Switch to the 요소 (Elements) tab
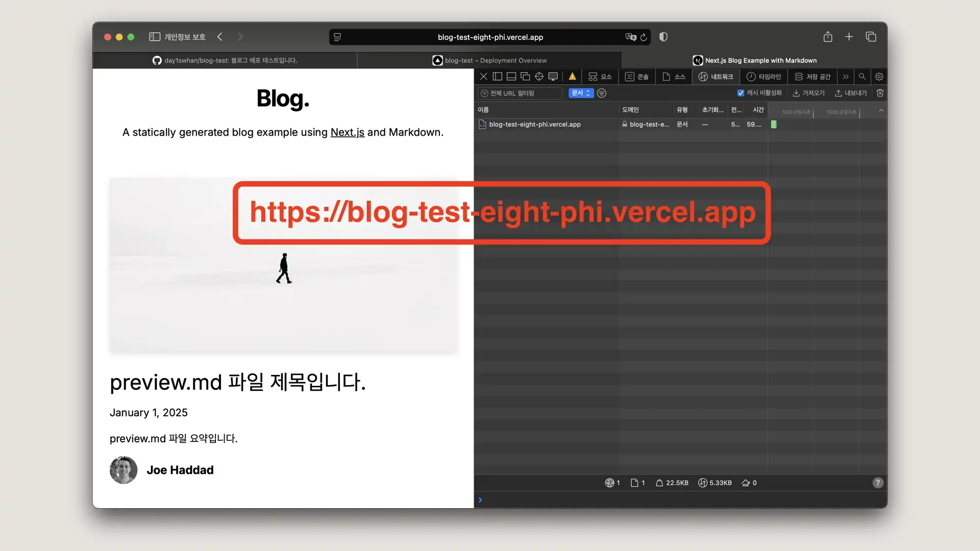 (600, 77)
